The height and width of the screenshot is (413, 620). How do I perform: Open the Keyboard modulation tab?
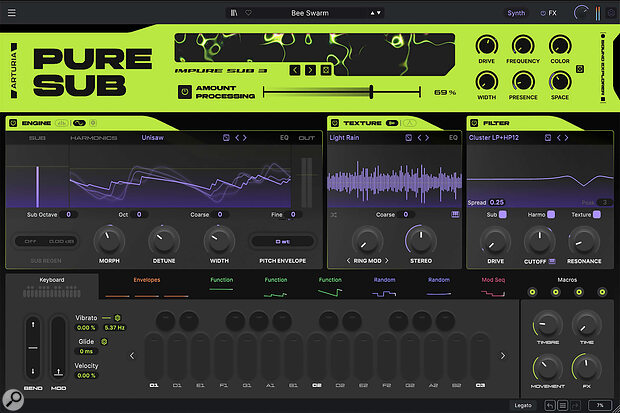(52, 286)
